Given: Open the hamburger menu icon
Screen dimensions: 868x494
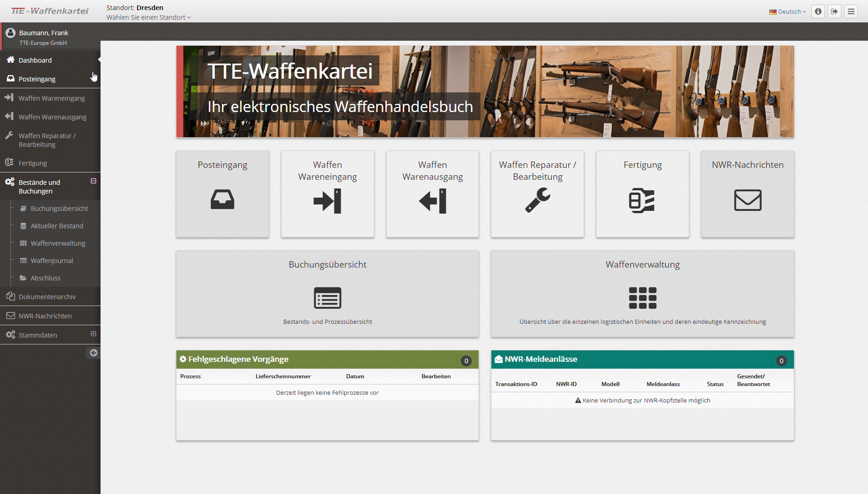Looking at the screenshot, I should coord(851,11).
